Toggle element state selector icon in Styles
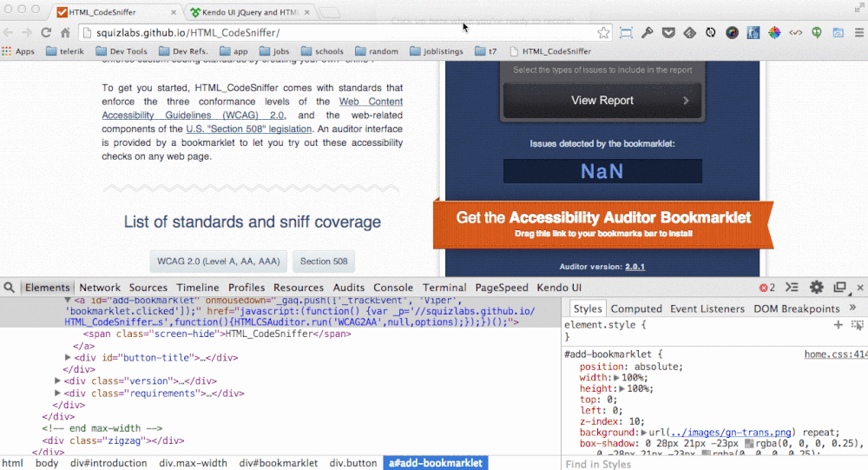This screenshot has height=470, width=868. [x=858, y=325]
